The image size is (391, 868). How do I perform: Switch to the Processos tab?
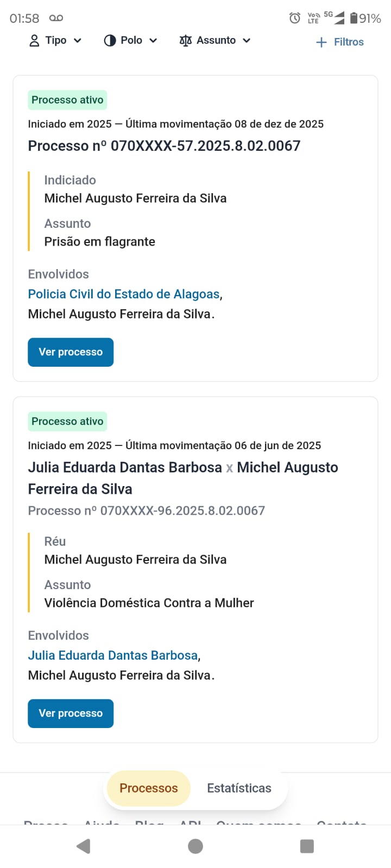point(148,788)
